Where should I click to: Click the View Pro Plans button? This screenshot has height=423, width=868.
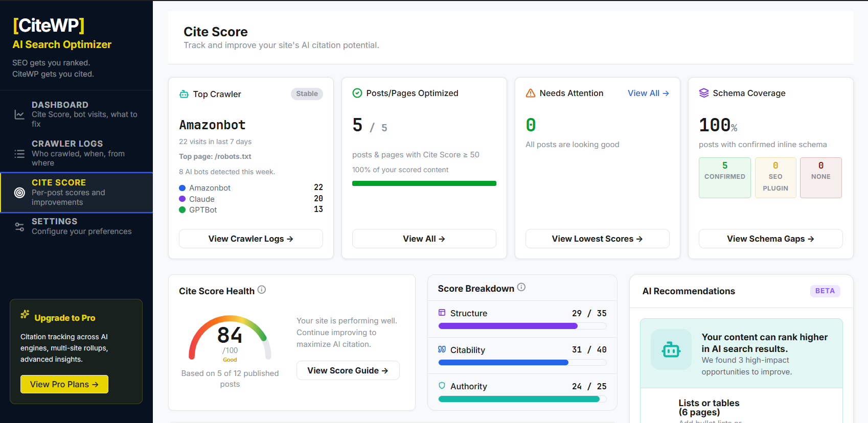pyautogui.click(x=64, y=384)
